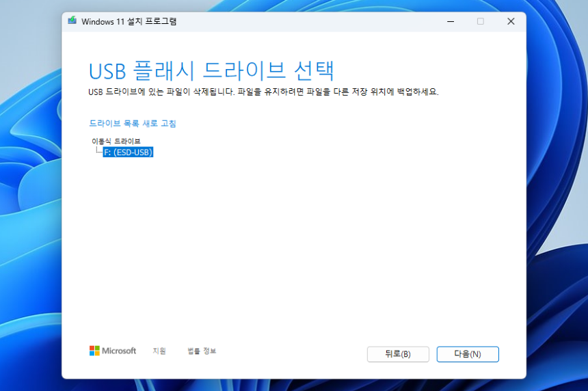Minimize the setup window
The width and height of the screenshot is (588, 391).
pyautogui.click(x=451, y=21)
